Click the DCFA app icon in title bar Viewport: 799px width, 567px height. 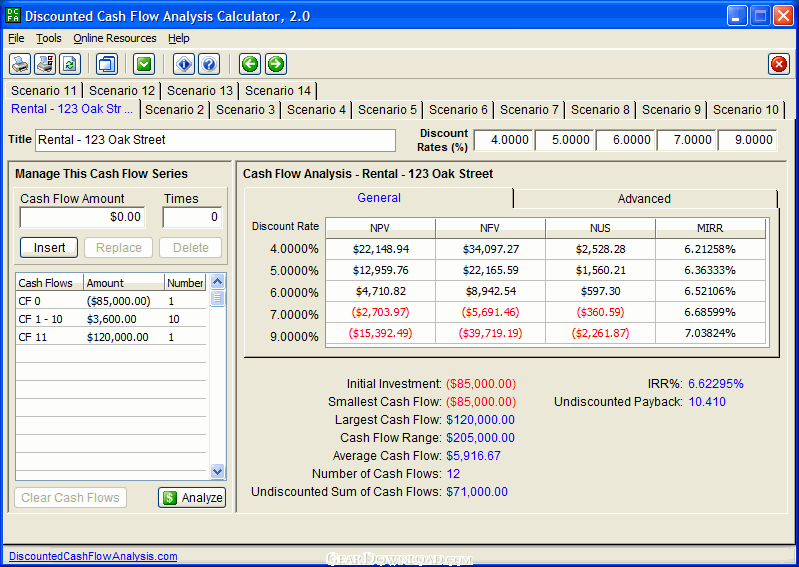(x=13, y=15)
